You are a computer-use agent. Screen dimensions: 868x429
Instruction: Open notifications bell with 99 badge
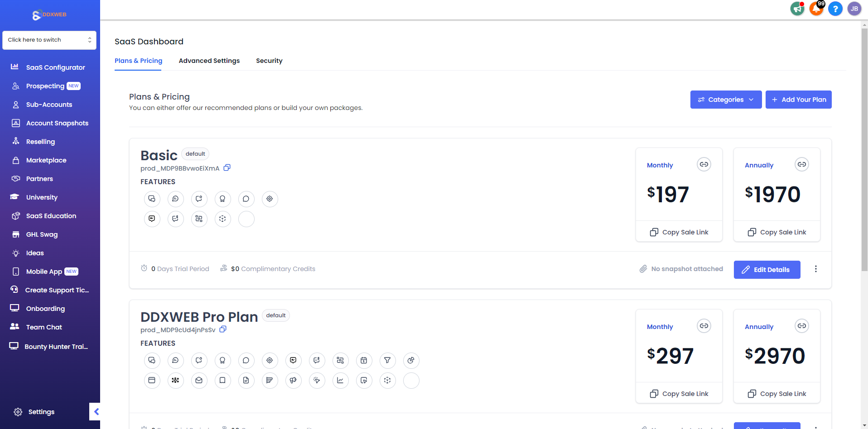tap(816, 9)
